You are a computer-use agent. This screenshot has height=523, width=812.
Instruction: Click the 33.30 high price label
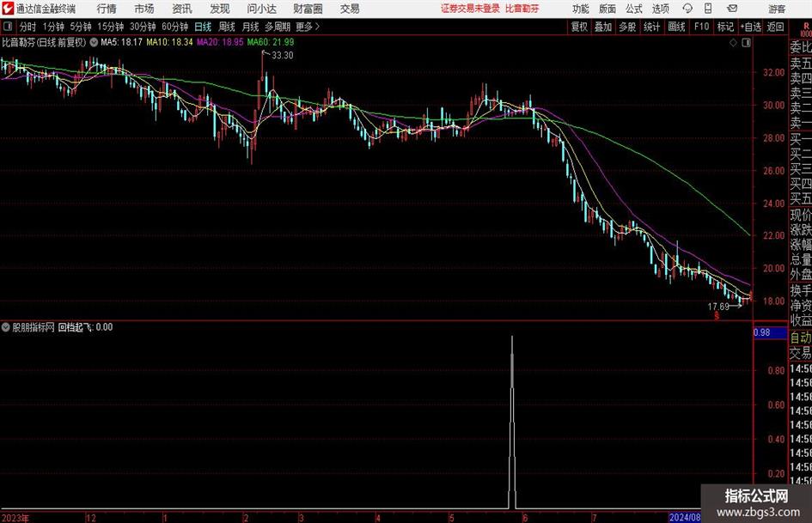pyautogui.click(x=282, y=56)
